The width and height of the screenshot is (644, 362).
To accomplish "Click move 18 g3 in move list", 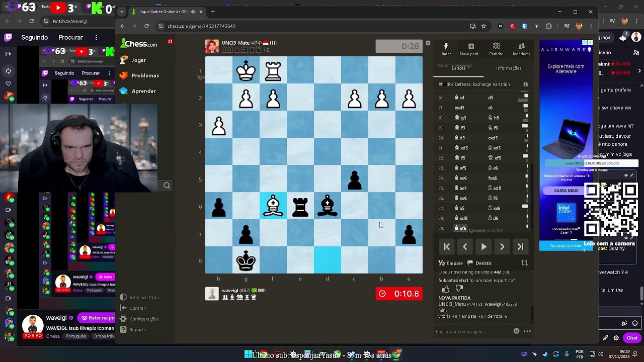I will (x=461, y=118).
